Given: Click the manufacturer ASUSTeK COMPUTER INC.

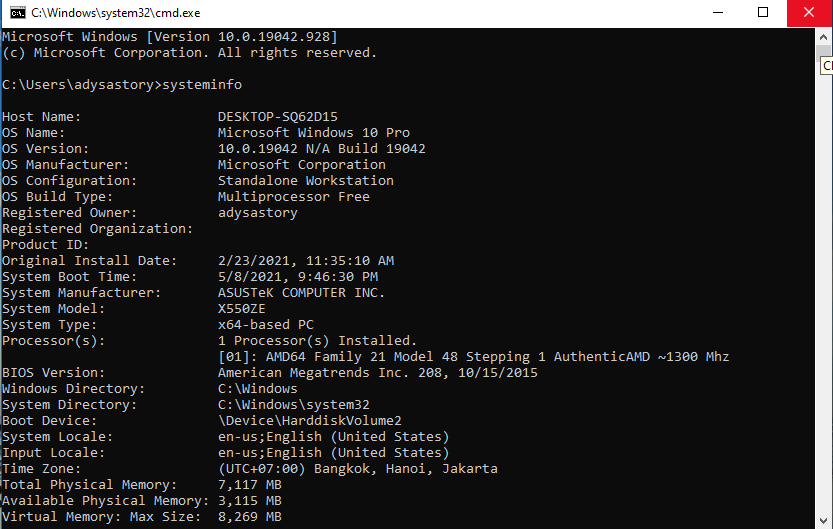Looking at the screenshot, I should click(x=302, y=293).
